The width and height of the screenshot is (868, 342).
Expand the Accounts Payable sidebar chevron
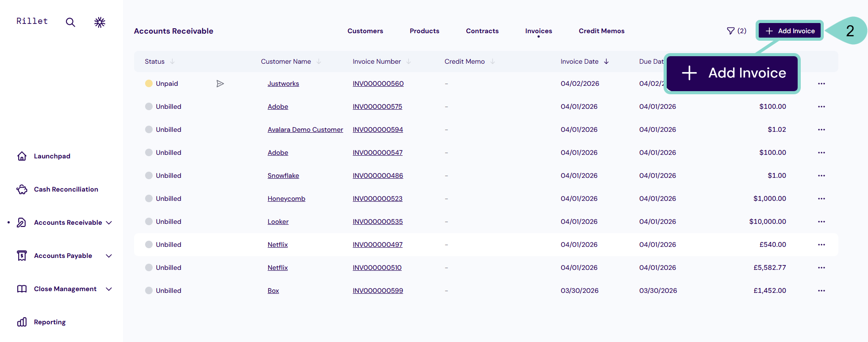(109, 256)
